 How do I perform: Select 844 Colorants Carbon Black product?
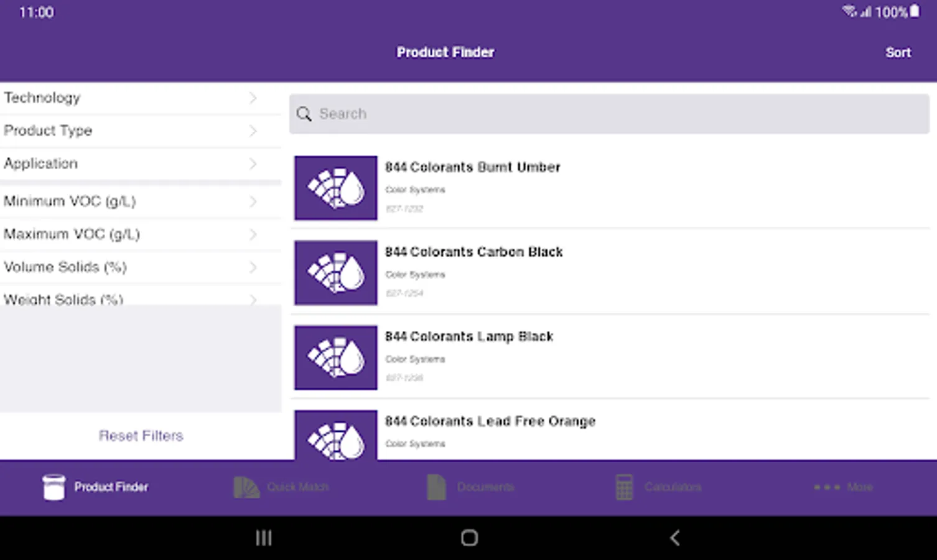(x=473, y=252)
